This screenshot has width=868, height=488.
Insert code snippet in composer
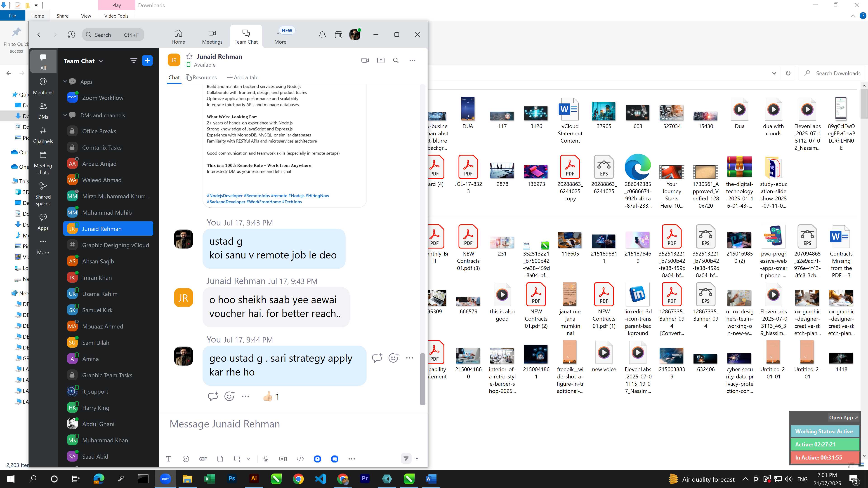[300, 459]
